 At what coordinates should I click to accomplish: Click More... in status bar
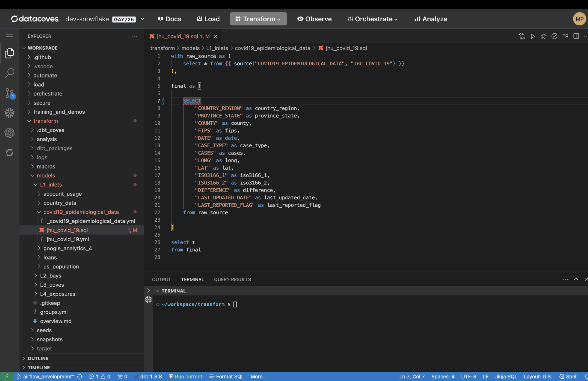[259, 377]
